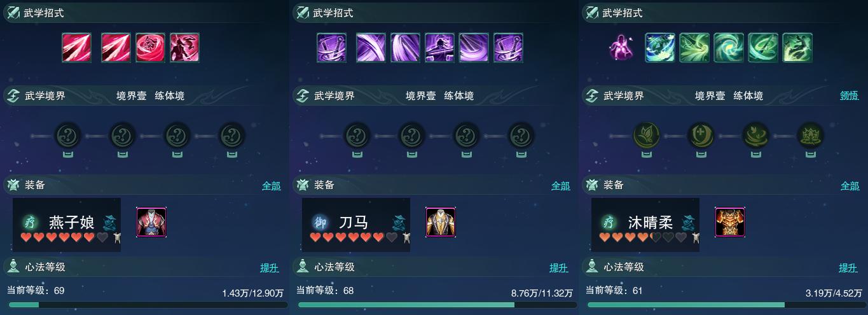Toggle the slot marker under 沐晴柔's lotus node
The width and height of the screenshot is (868, 315).
click(x=647, y=153)
